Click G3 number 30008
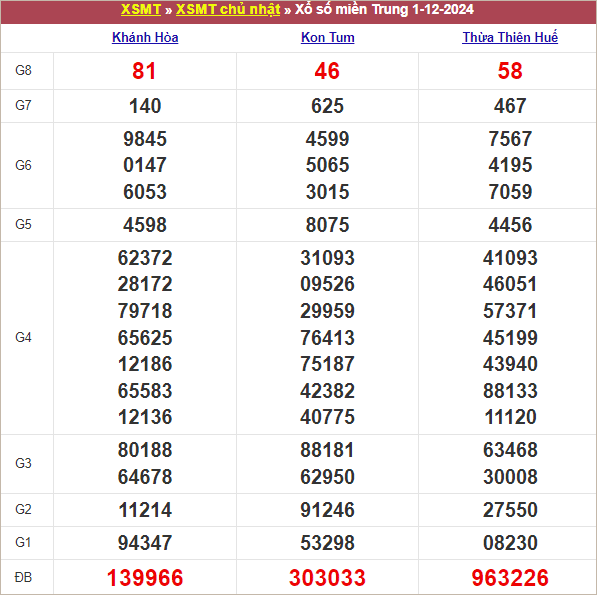This screenshot has height=595, width=597. click(510, 477)
